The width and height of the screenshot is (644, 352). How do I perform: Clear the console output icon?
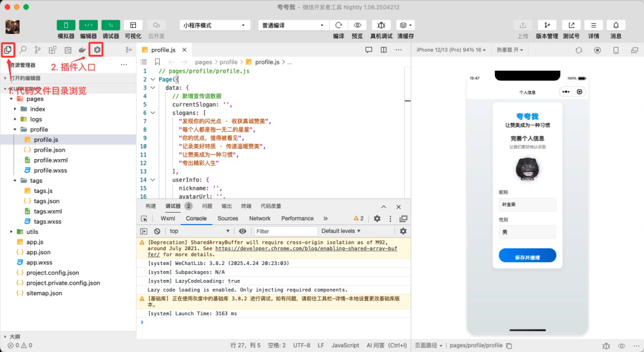point(157,231)
